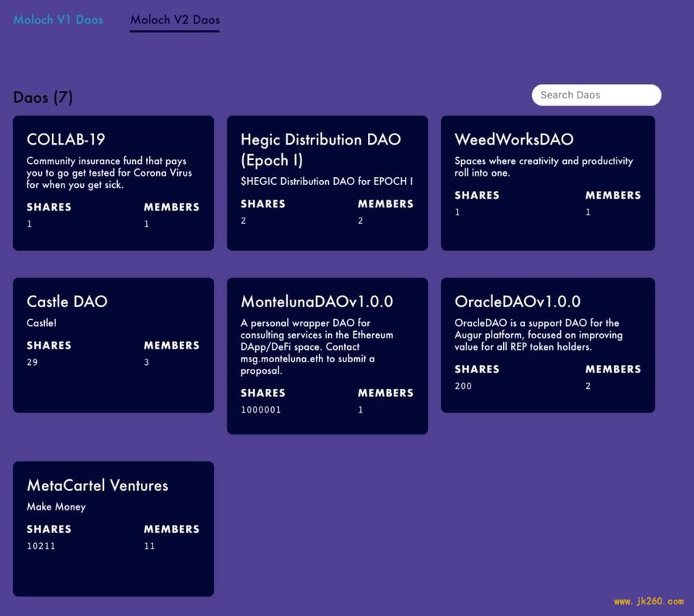The height and width of the screenshot is (616, 694).
Task: Click the 10211 shares value in MetaCartel
Action: pos(41,546)
